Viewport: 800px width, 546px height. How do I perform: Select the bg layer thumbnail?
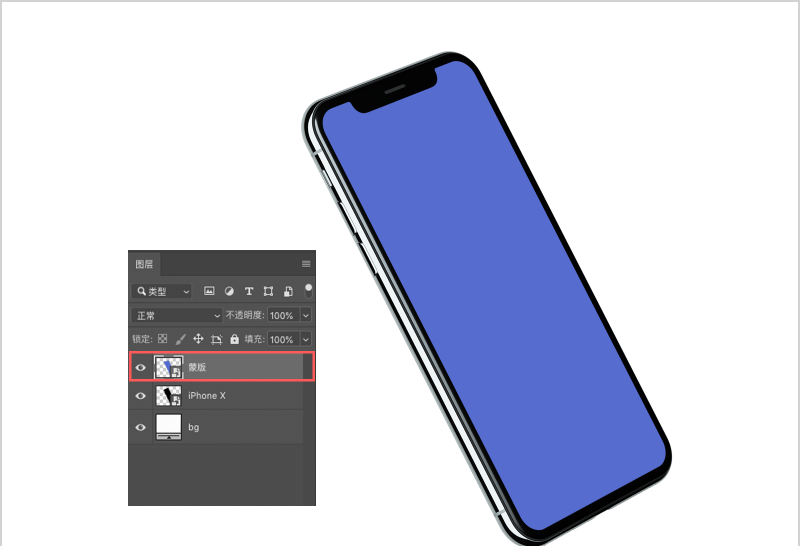coord(168,427)
